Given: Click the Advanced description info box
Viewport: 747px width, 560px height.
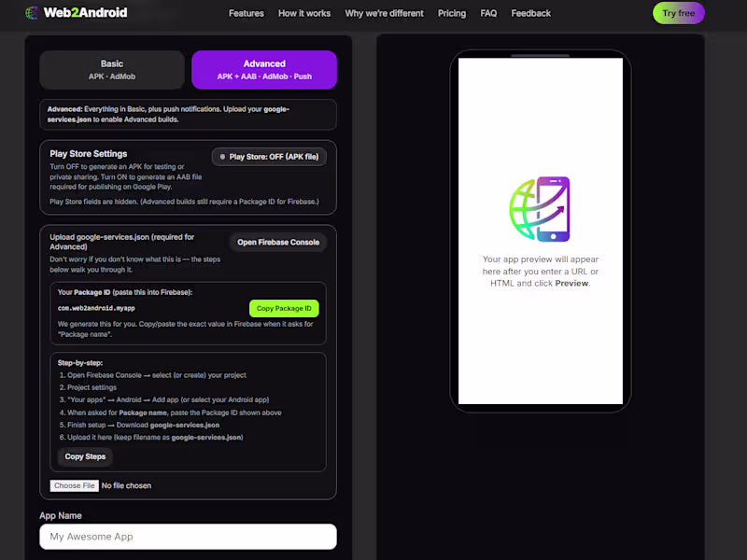Looking at the screenshot, I should 189,114.
